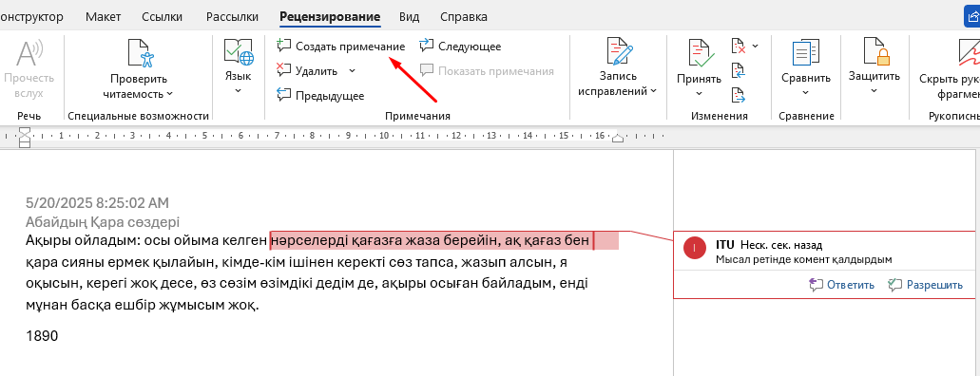Click the right indent marker on the ruler
The height and width of the screenshot is (376, 980).
click(618, 139)
